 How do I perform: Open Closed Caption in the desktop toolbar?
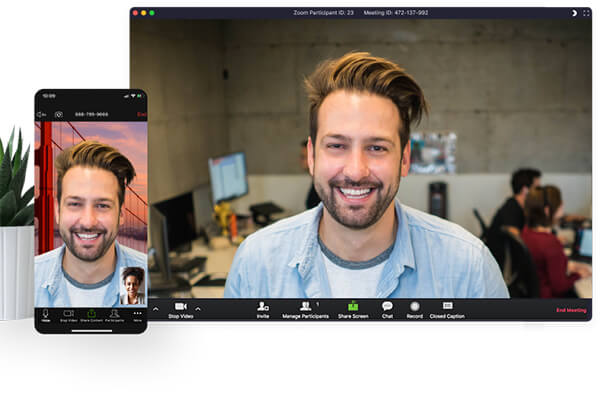[447, 310]
